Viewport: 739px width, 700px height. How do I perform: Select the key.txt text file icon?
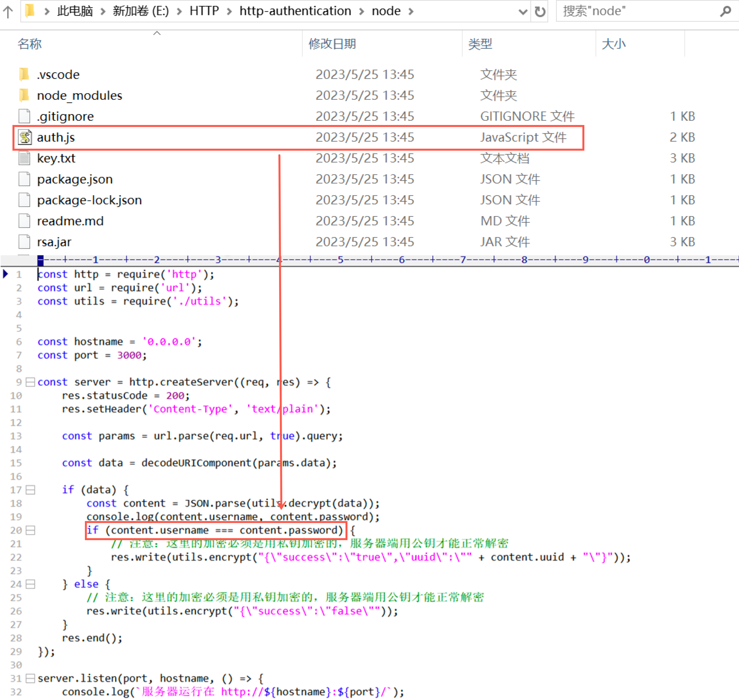(x=24, y=158)
